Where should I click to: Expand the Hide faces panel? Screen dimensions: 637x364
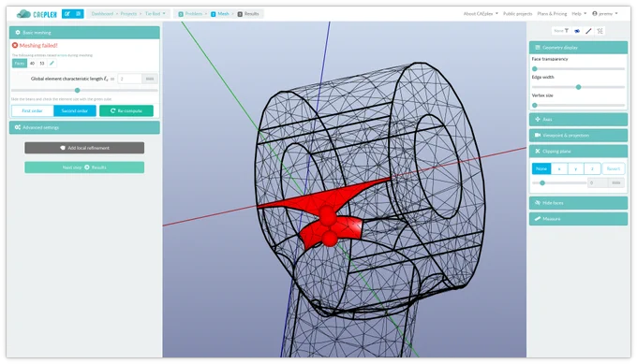click(578, 203)
